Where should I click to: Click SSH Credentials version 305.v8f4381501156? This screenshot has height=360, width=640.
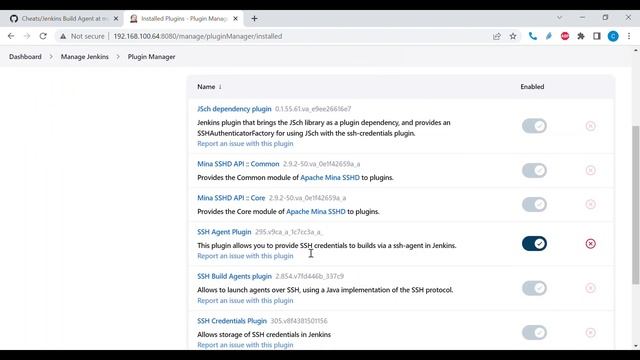click(x=299, y=321)
